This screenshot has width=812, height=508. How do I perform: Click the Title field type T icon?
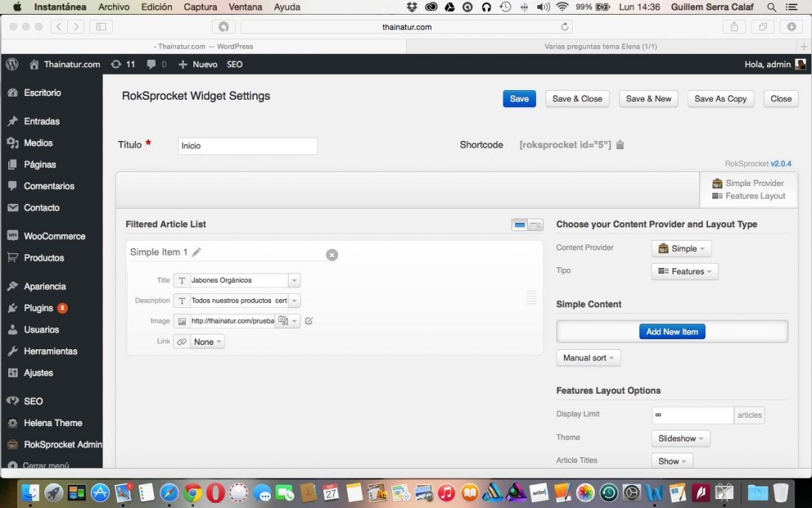pos(182,280)
